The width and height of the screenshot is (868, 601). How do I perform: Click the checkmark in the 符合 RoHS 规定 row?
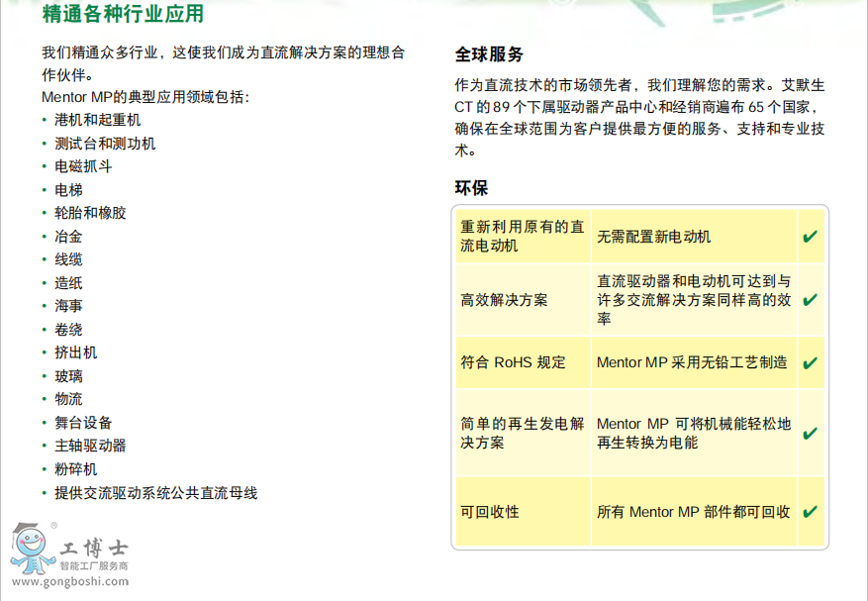(x=810, y=362)
